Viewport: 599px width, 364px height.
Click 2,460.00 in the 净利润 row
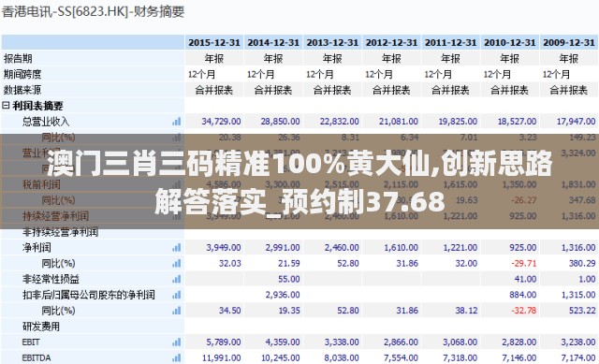[342, 248]
